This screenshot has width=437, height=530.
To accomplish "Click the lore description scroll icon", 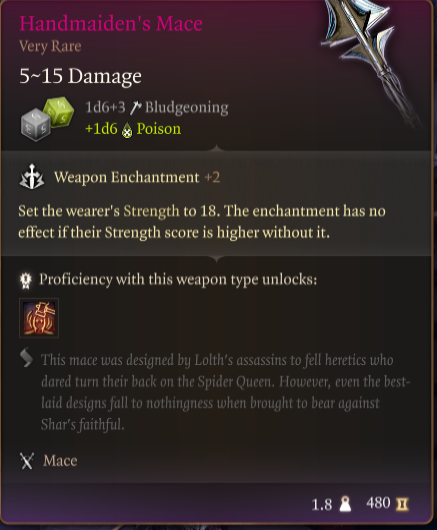I will (26, 358).
